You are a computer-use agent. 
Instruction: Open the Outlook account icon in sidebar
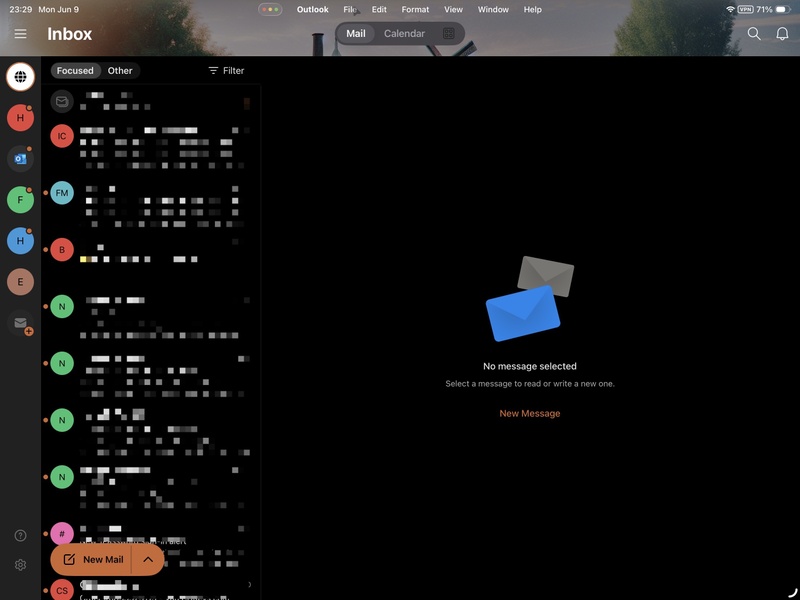[x=20, y=159]
